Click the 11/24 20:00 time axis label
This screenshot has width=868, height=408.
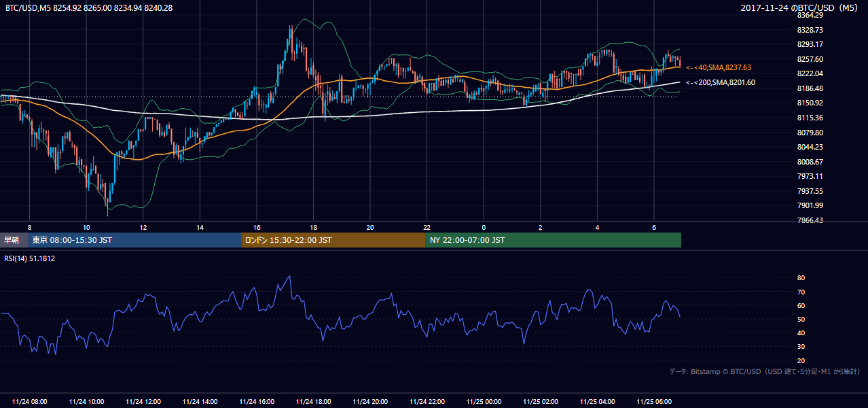coord(369,402)
